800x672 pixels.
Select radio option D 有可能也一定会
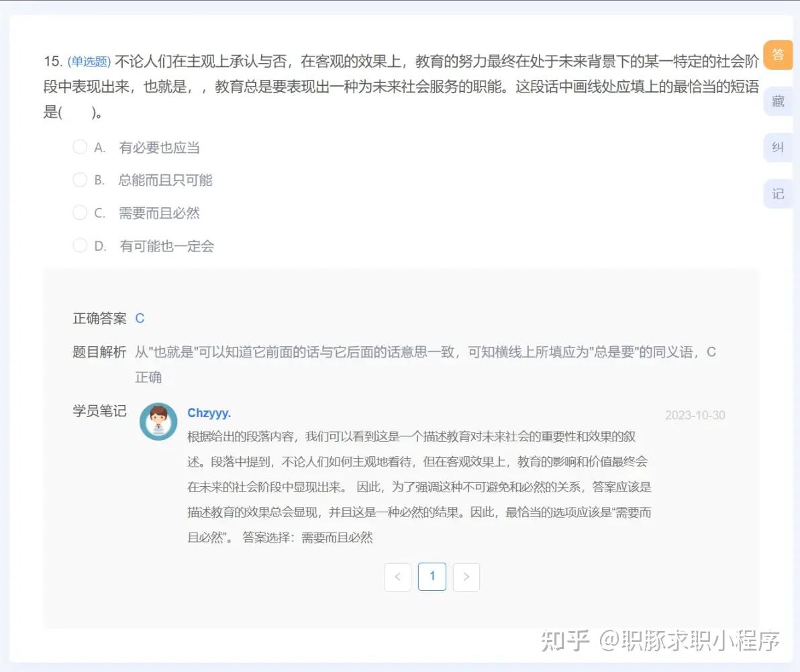(80, 245)
